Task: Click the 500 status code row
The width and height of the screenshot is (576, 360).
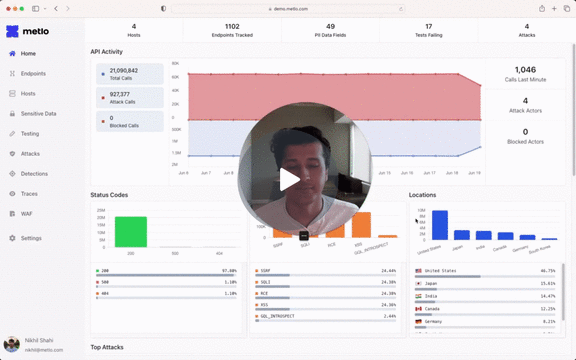Action: 166,284
